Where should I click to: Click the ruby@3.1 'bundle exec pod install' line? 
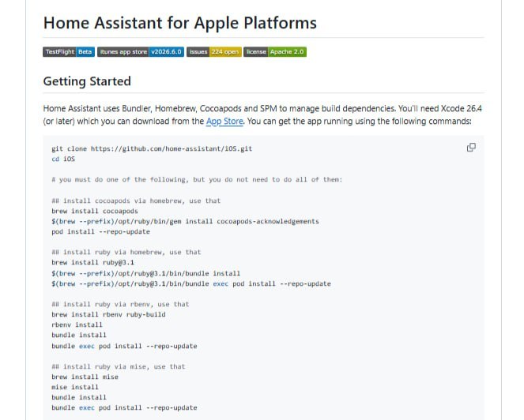point(191,283)
